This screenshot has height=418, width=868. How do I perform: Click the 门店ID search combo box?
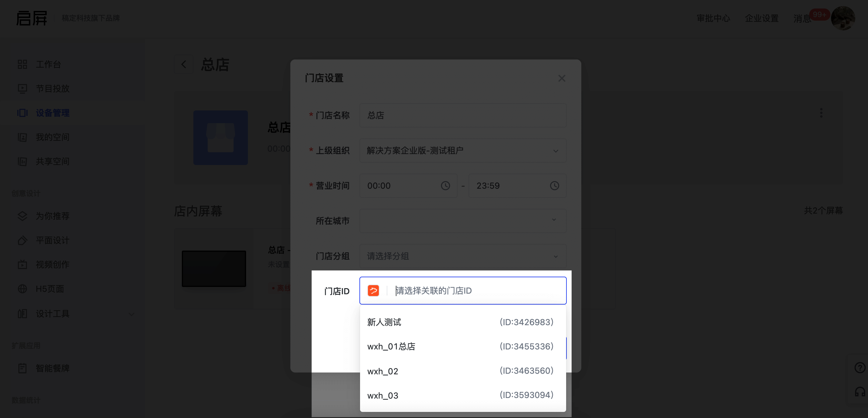(x=463, y=291)
